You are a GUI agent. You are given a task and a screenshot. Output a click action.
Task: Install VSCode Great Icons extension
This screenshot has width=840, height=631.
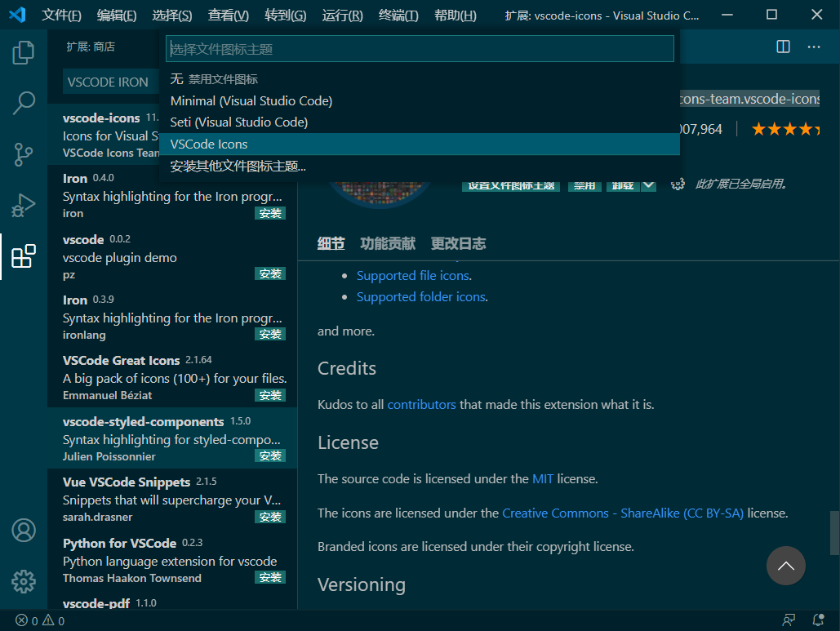[270, 395]
